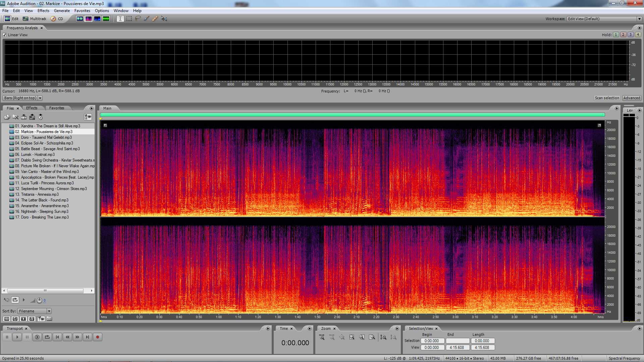Switch to the Favorites tab
This screenshot has height=362, width=644.
pyautogui.click(x=56, y=108)
